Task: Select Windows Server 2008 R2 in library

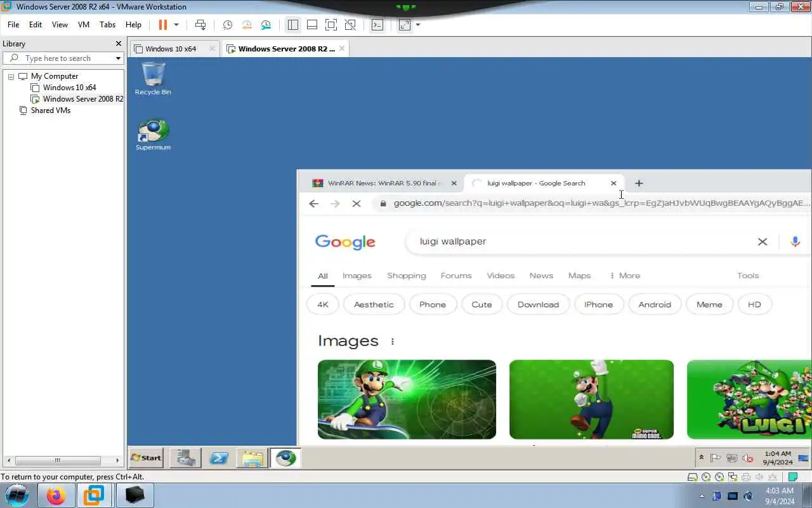Action: pyautogui.click(x=77, y=99)
